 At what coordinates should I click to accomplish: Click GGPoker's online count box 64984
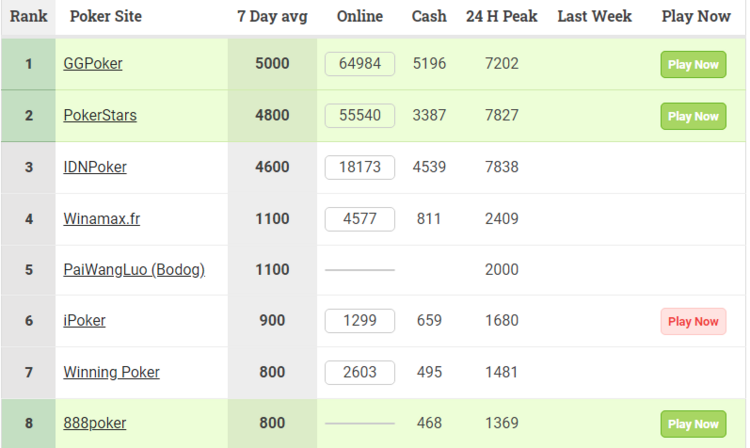[360, 64]
